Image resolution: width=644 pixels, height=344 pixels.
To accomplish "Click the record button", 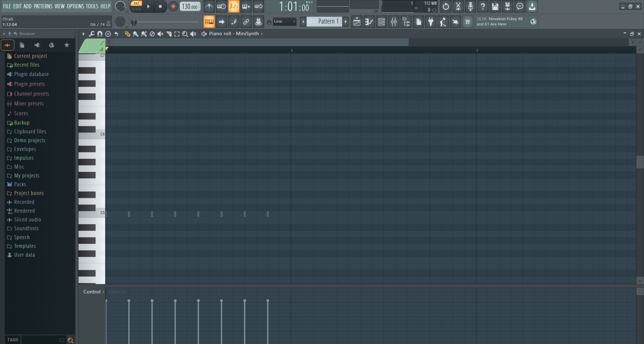I will click(x=173, y=6).
